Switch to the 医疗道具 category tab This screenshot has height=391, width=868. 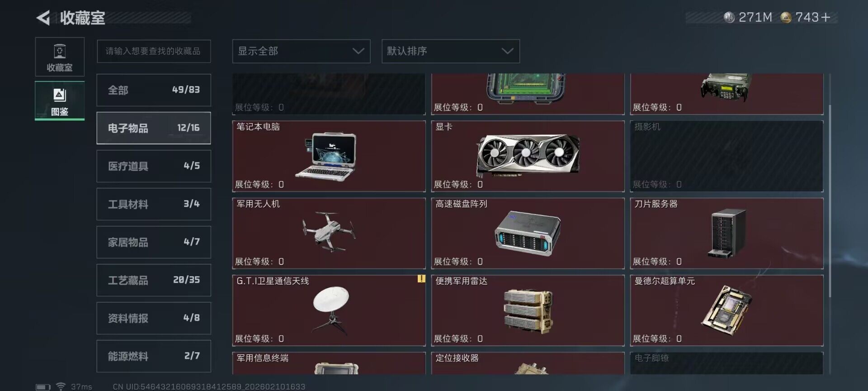click(x=154, y=166)
